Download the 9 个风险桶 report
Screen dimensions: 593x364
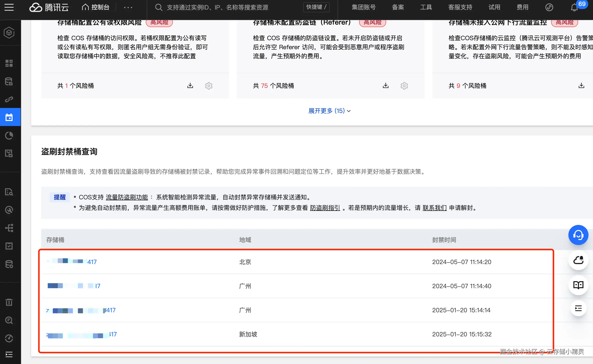coord(581,86)
